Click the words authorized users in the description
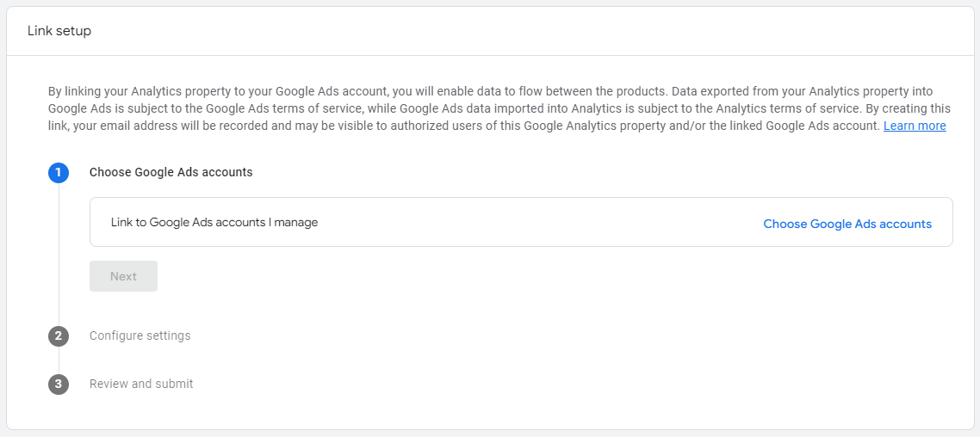Viewport: 980px width, 437px height. (x=485, y=126)
